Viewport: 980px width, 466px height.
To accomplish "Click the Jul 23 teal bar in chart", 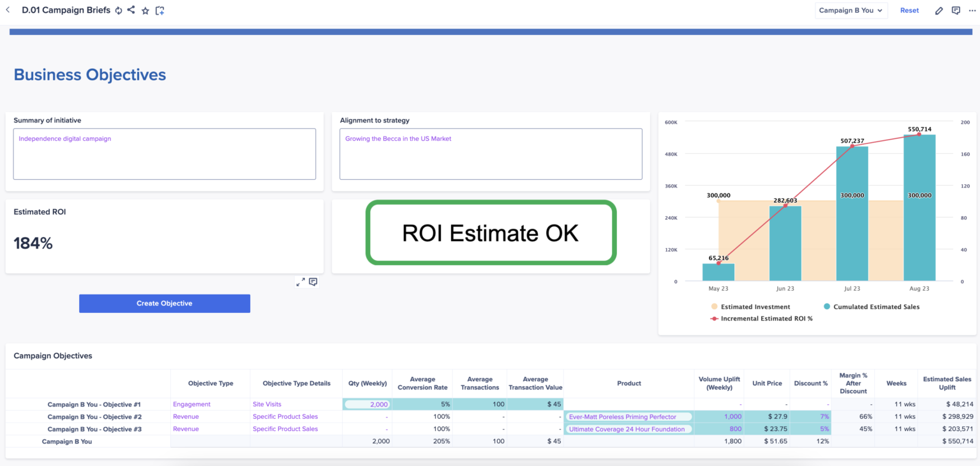I will pos(852,214).
